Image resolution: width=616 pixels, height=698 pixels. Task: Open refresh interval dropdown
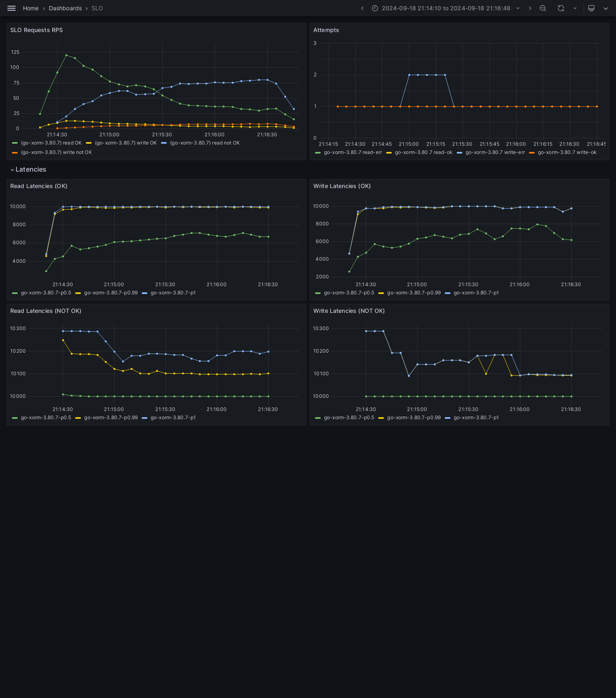click(x=575, y=8)
